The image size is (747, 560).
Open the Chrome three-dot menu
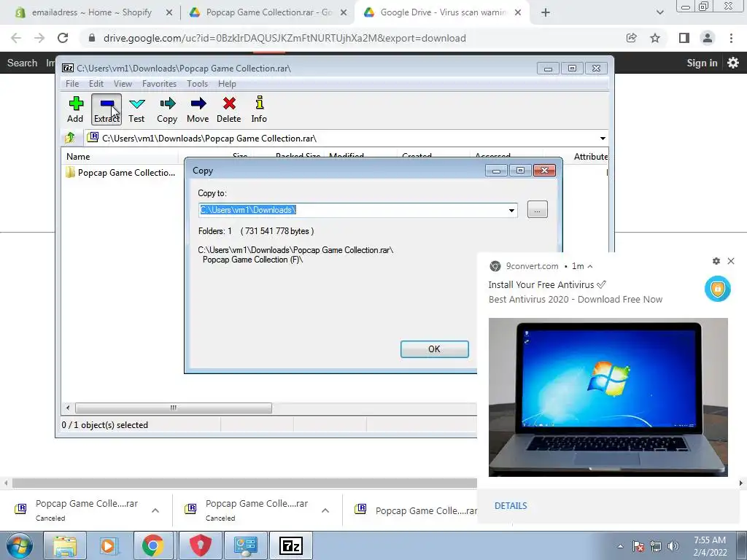point(731,38)
